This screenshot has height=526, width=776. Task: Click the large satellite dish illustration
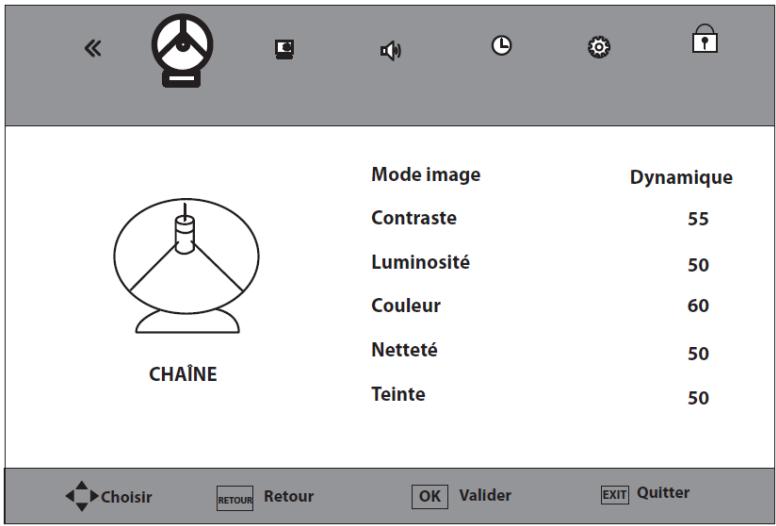tap(187, 266)
